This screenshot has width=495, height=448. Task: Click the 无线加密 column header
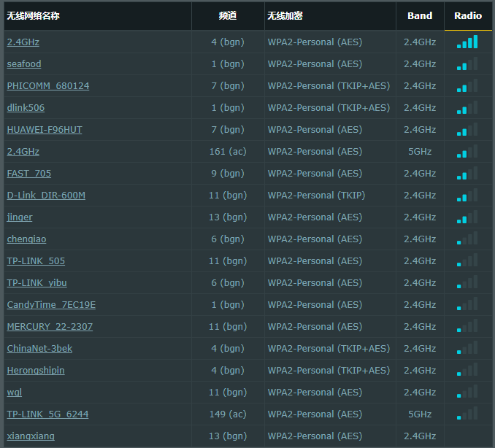285,15
